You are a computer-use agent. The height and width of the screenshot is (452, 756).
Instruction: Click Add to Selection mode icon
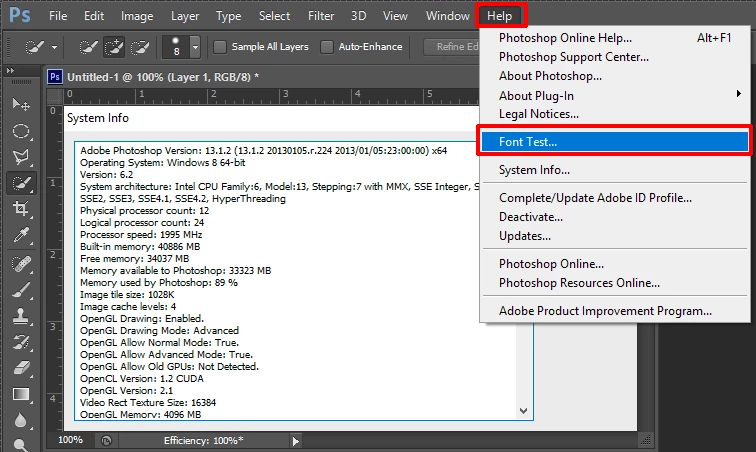pos(114,47)
